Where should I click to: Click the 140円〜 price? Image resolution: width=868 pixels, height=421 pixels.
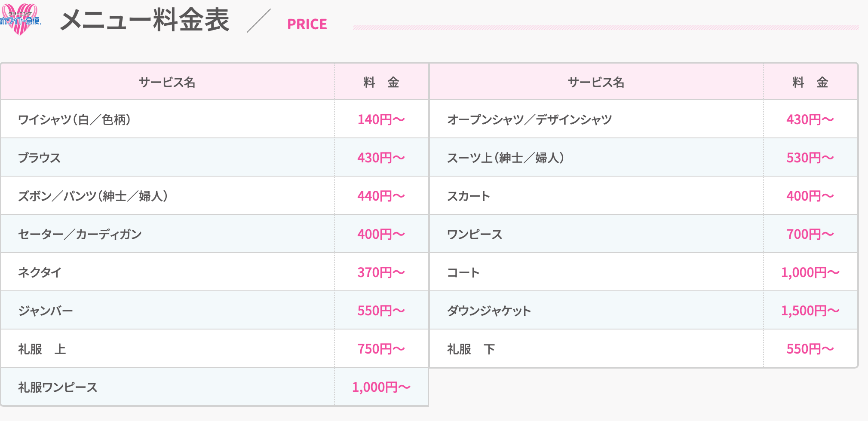(381, 119)
